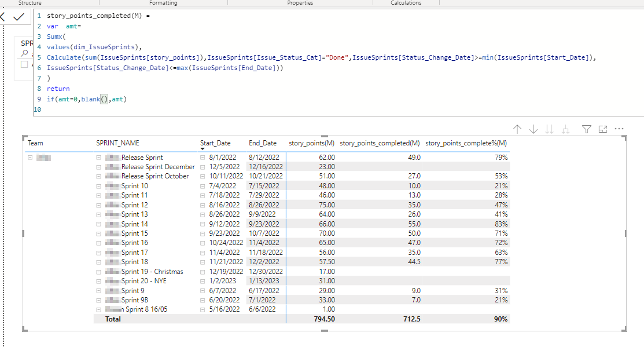Click the 75.00 story points for Sprint 12
This screenshot has height=347, width=644.
pyautogui.click(x=327, y=205)
